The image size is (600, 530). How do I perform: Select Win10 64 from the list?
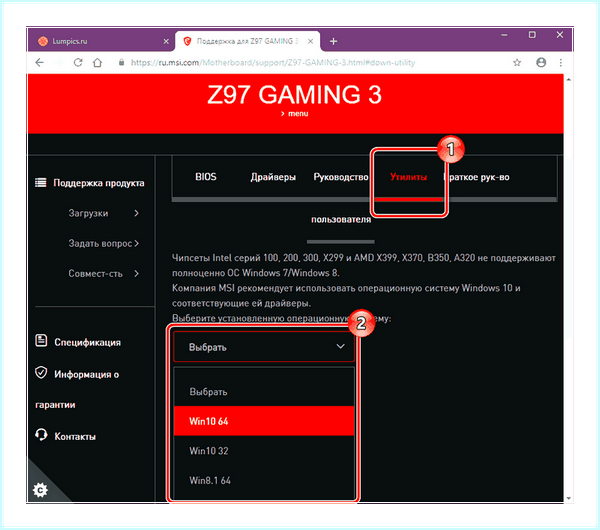[264, 421]
